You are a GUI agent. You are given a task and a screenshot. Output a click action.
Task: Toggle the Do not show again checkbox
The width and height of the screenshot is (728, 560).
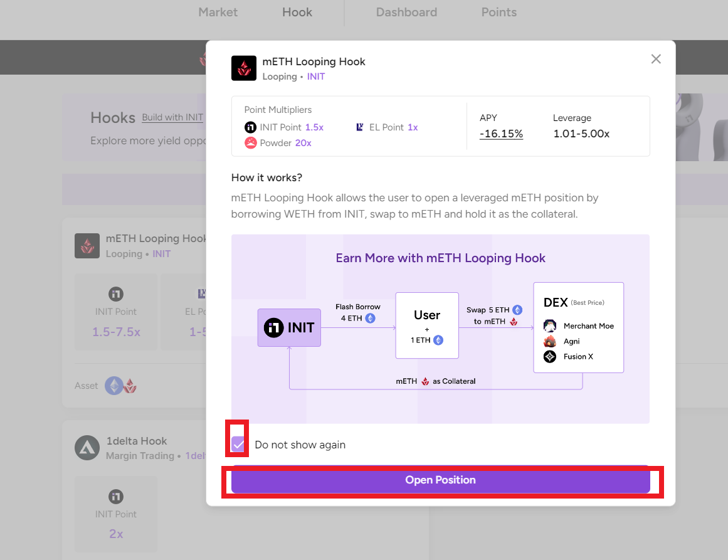[238, 445]
